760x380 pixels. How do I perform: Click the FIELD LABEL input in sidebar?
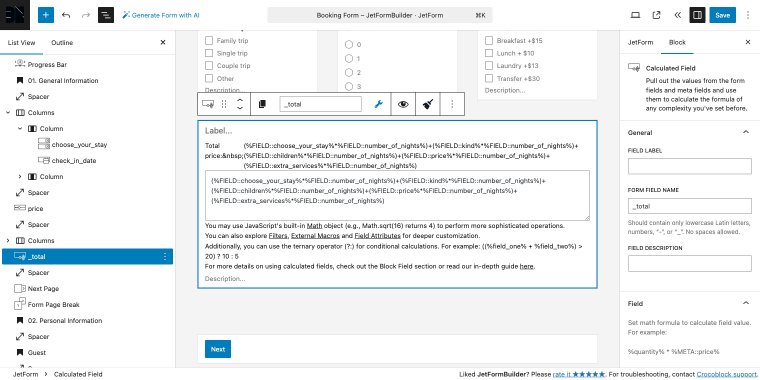click(x=690, y=166)
